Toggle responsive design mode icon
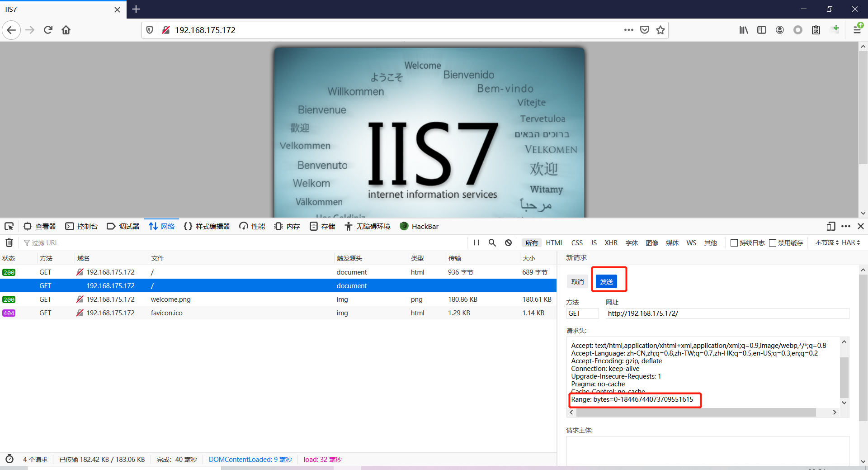This screenshot has height=470, width=868. (x=830, y=226)
